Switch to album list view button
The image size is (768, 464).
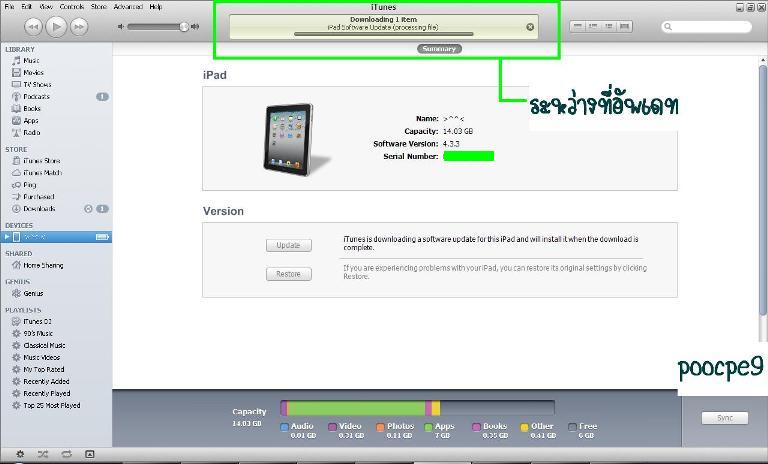click(593, 26)
